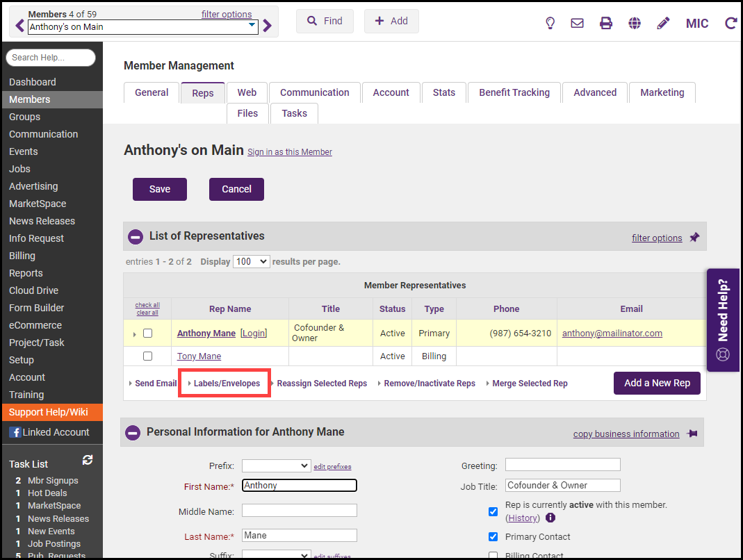Pin the List of Representatives section
Viewport: 743px width, 560px height.
694,238
